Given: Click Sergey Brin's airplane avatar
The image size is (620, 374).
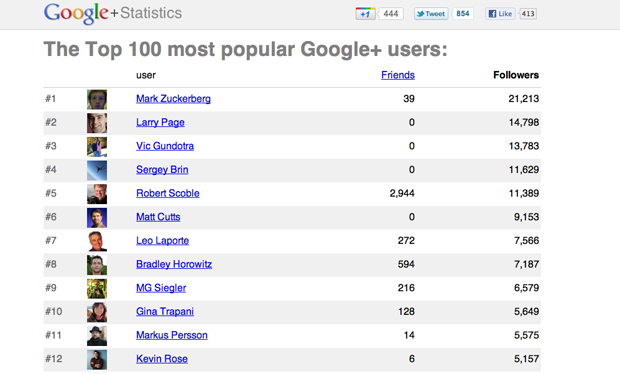Looking at the screenshot, I should coord(97,170).
